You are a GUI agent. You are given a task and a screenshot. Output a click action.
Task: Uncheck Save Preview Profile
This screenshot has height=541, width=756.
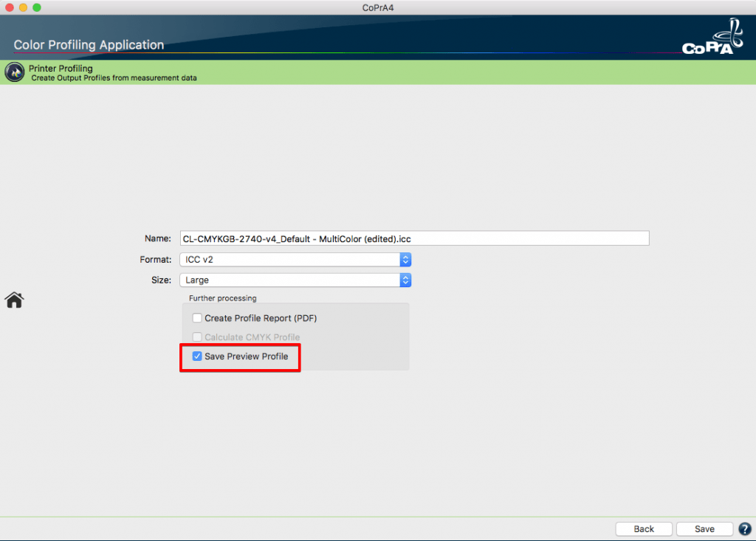coord(197,356)
